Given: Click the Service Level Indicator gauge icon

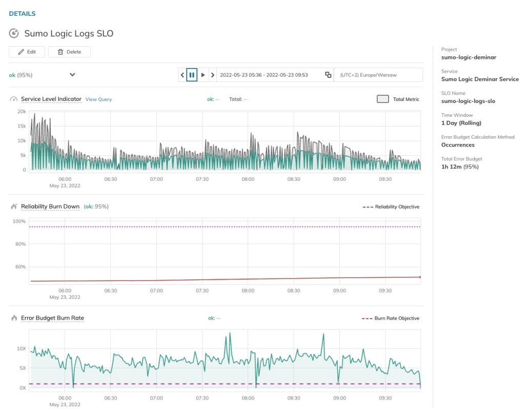Looking at the screenshot, I should coord(14,99).
